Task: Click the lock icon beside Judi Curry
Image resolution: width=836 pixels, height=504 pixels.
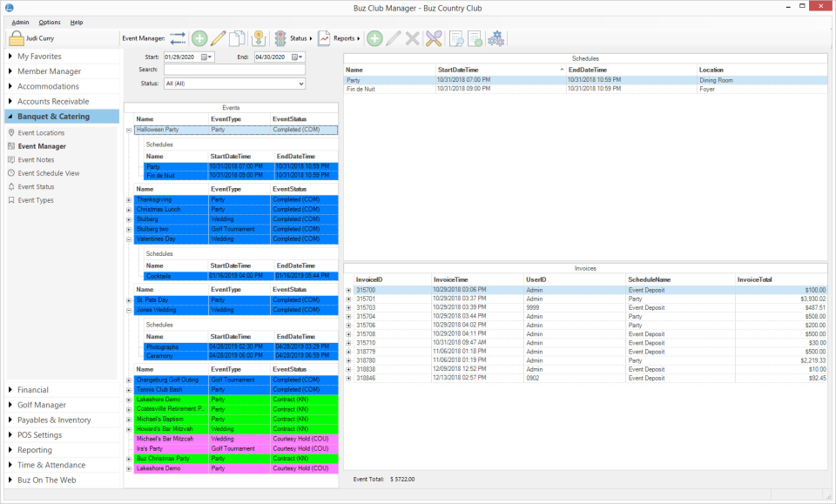Action: [x=16, y=38]
